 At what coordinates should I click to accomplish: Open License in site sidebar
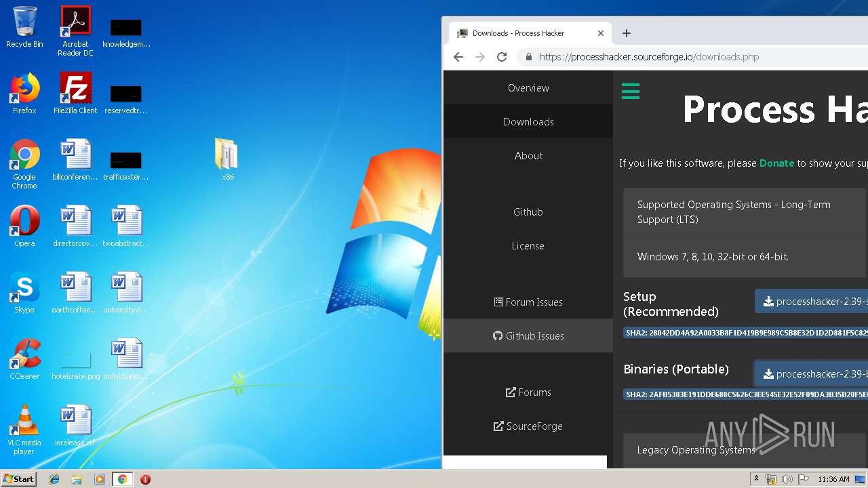pyautogui.click(x=528, y=245)
